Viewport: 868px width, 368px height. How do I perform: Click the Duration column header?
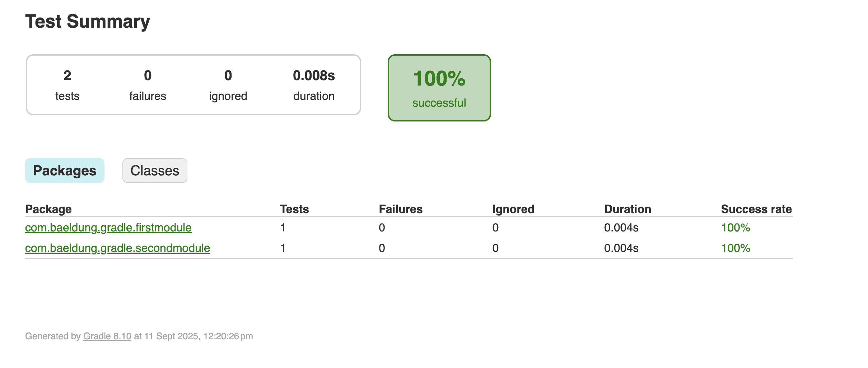627,209
